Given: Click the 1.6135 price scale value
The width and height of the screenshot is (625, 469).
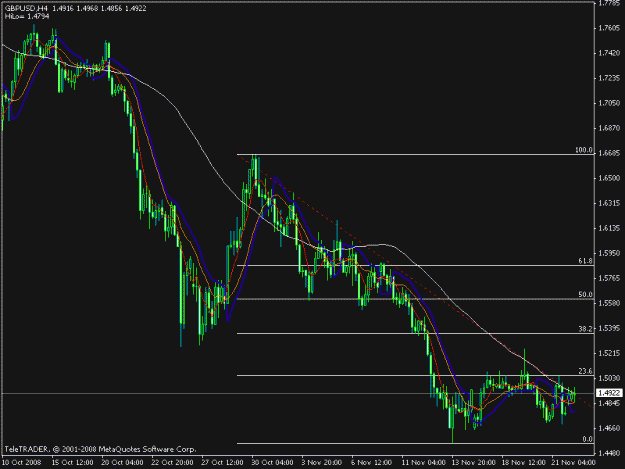Looking at the screenshot, I should (x=609, y=228).
